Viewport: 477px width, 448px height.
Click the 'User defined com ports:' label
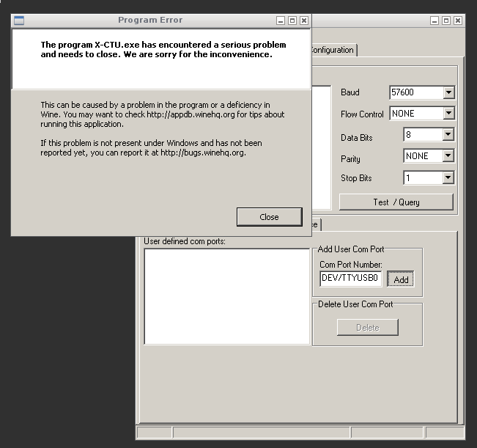(x=185, y=241)
